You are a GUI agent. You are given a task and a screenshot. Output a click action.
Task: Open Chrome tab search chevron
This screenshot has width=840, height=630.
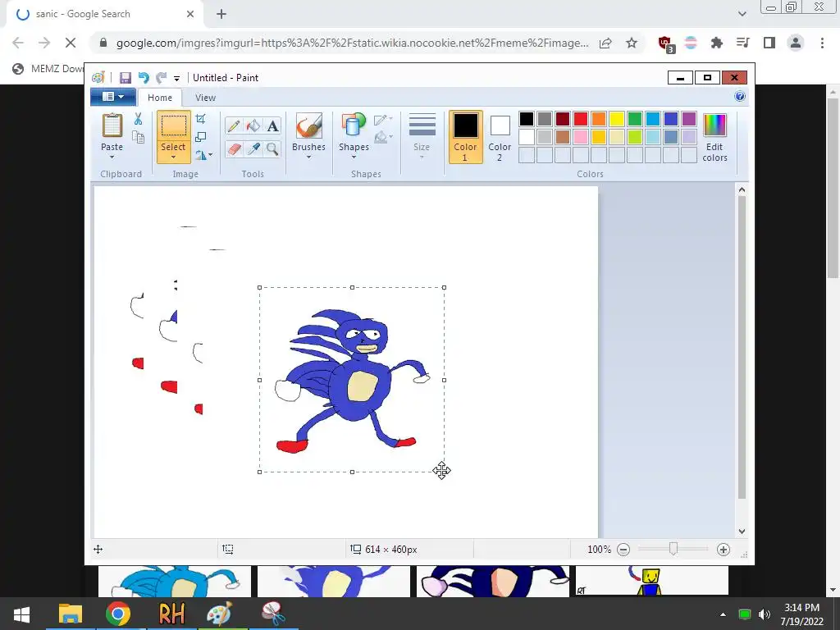pyautogui.click(x=742, y=14)
